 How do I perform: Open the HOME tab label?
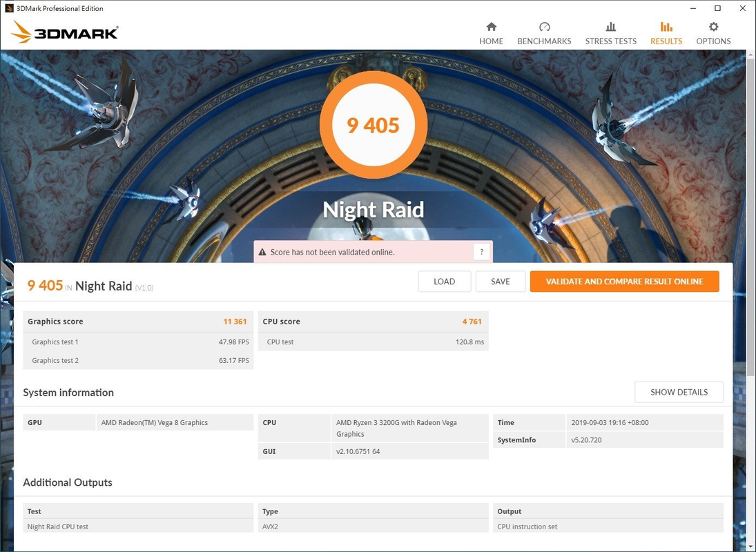492,41
